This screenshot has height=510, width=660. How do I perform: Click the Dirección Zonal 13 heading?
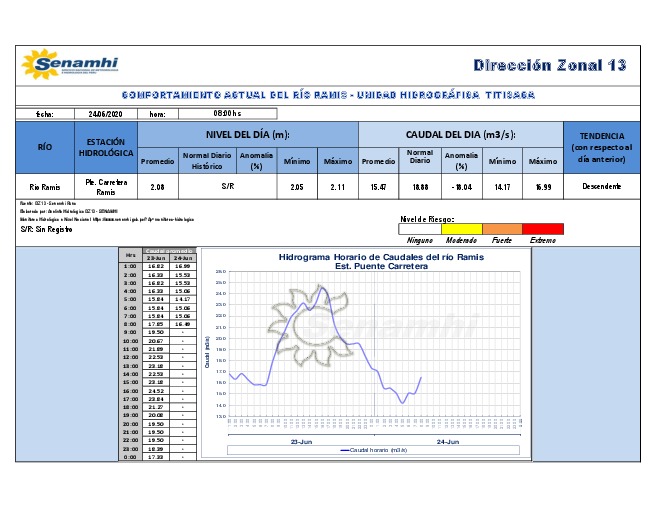click(x=549, y=66)
